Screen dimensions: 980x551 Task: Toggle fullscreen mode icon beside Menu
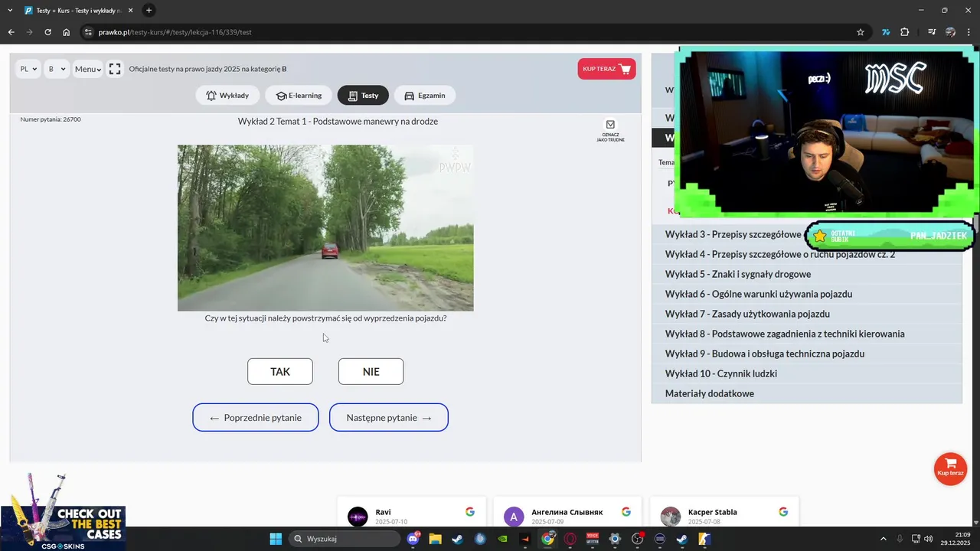(x=115, y=69)
